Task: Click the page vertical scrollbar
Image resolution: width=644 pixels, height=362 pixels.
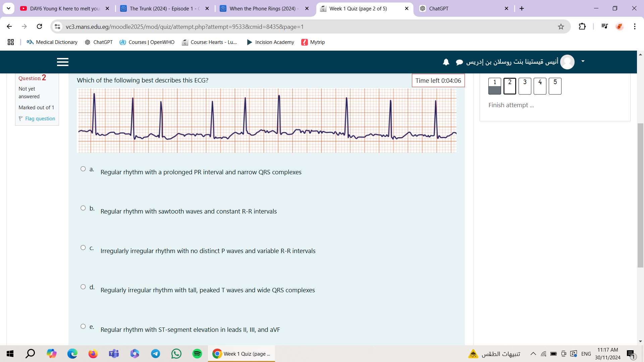Action: tap(640, 195)
